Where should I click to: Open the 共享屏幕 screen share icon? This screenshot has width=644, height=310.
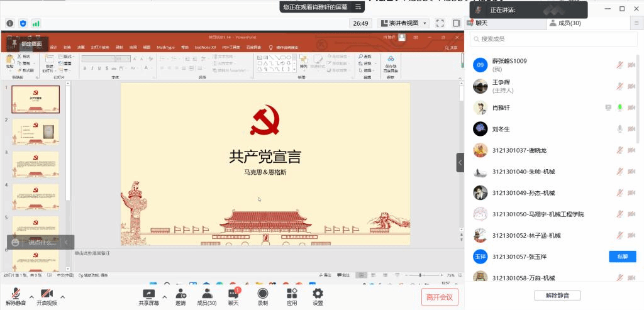(148, 293)
